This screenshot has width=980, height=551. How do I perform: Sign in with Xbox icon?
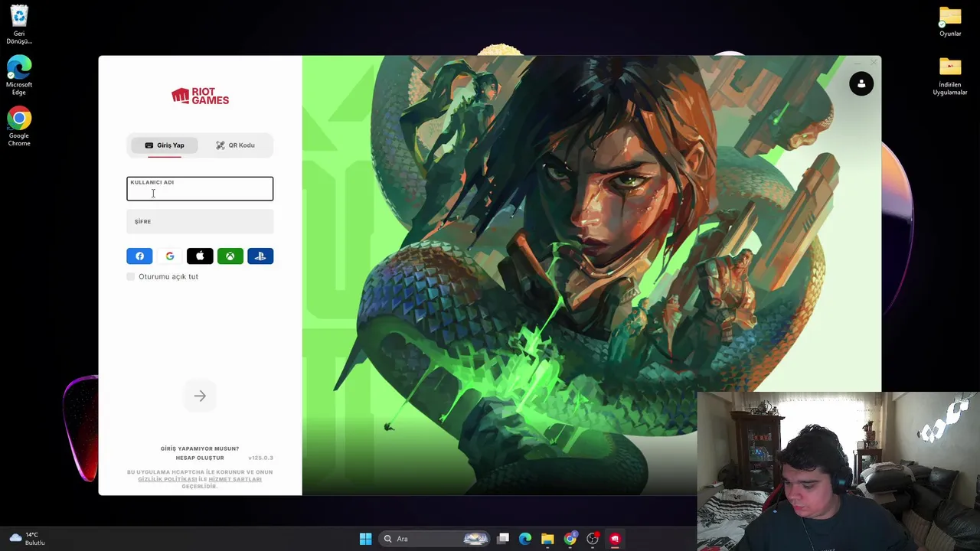click(x=230, y=256)
